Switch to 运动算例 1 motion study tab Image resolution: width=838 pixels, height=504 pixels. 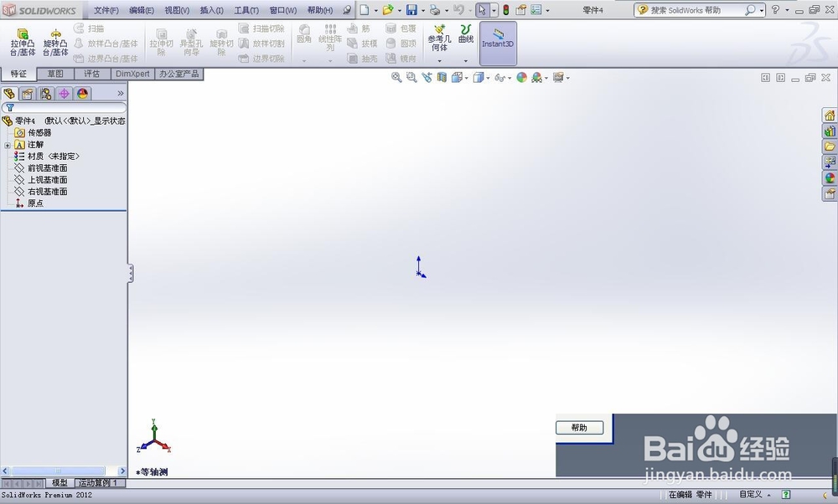click(99, 482)
